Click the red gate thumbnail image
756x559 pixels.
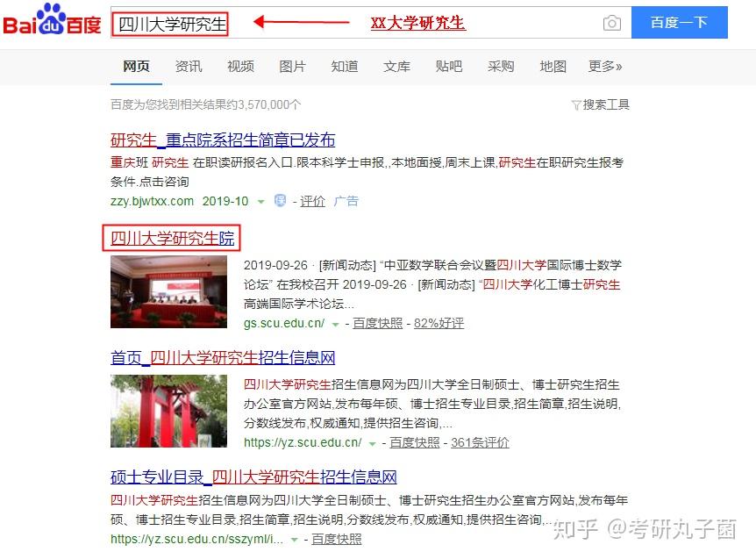click(168, 411)
